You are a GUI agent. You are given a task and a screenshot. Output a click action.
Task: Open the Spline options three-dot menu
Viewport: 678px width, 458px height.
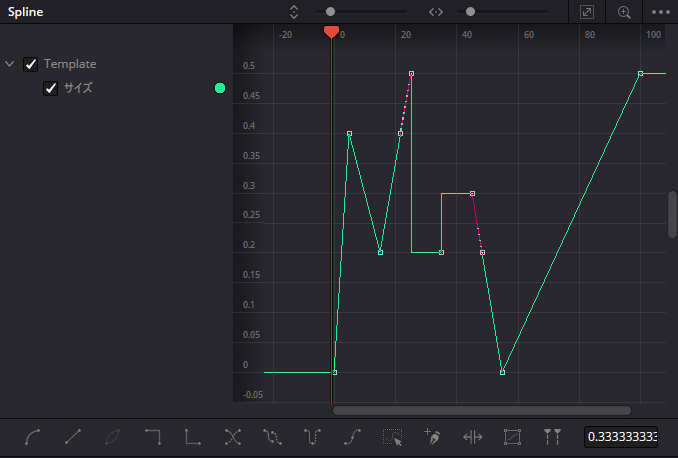(661, 12)
